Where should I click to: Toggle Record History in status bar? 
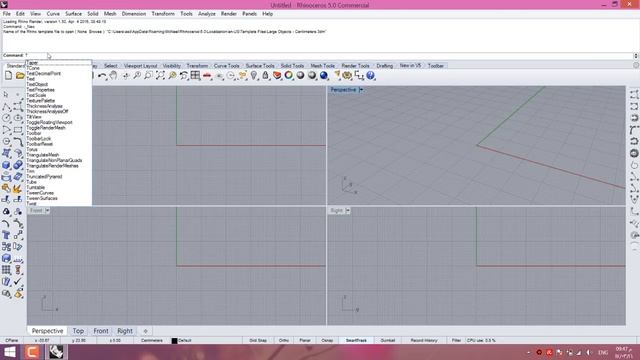click(x=424, y=340)
